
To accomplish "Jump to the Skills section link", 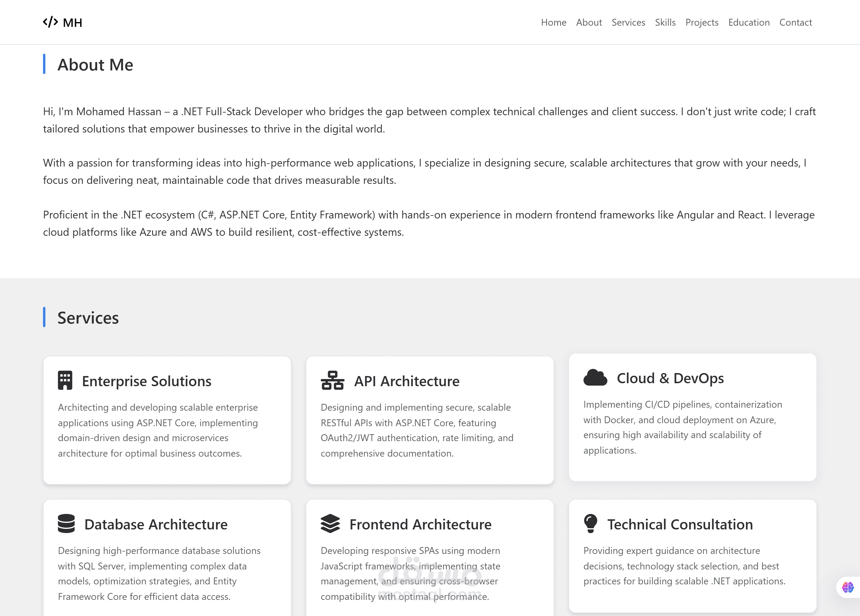I will click(665, 22).
